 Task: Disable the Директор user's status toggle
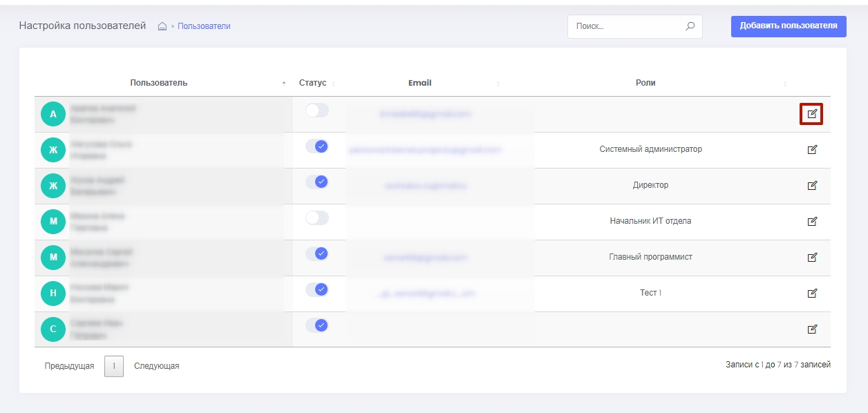[x=317, y=182]
